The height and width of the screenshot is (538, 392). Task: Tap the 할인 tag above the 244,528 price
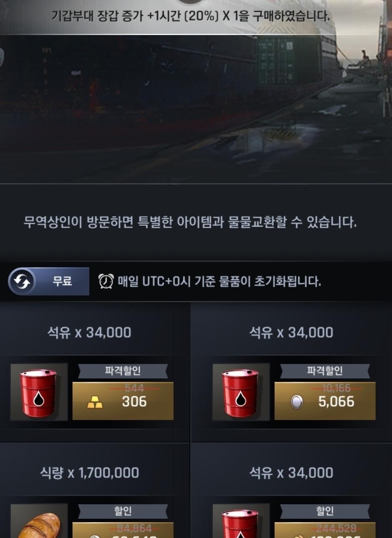click(x=325, y=511)
